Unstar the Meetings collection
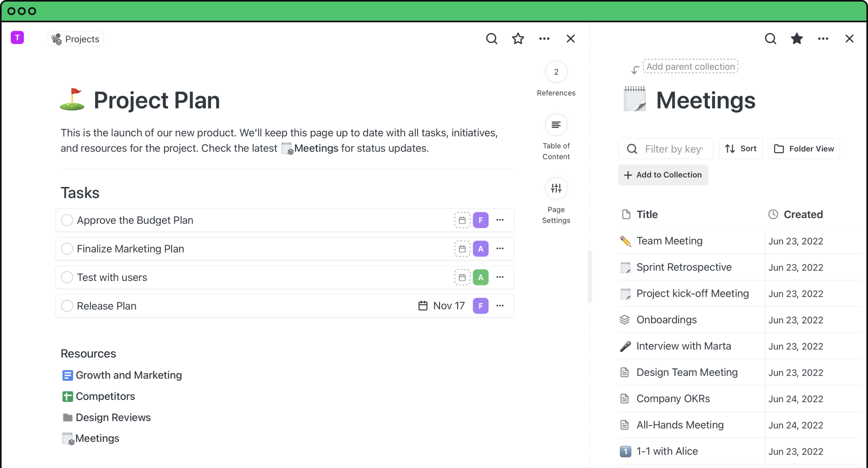Image resolution: width=868 pixels, height=468 pixels. [x=797, y=39]
